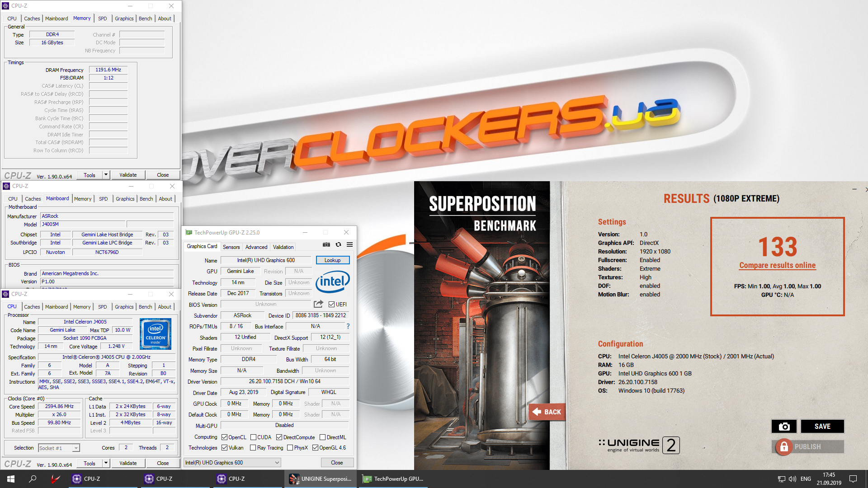Open Bench tab in bottom CPU-Z window
Screen dimensions: 868x488
tap(146, 307)
